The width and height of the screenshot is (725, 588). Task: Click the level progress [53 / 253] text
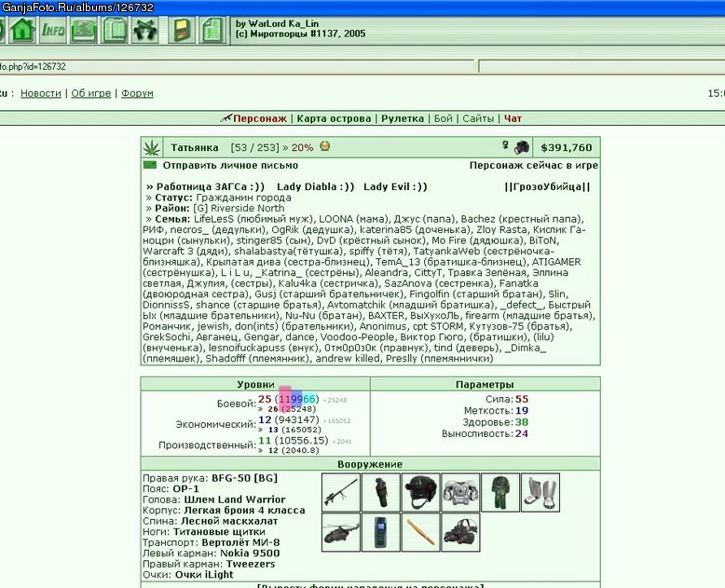tap(254, 147)
